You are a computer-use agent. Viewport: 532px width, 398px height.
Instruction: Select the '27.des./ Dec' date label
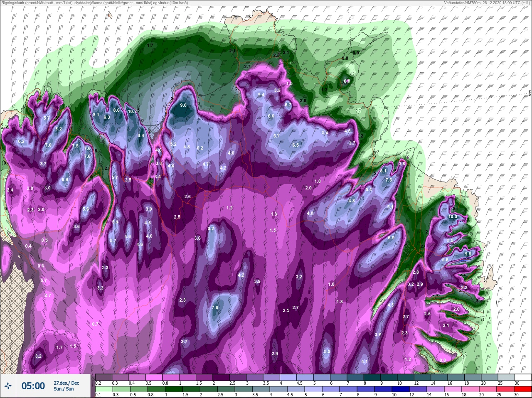pos(66,383)
